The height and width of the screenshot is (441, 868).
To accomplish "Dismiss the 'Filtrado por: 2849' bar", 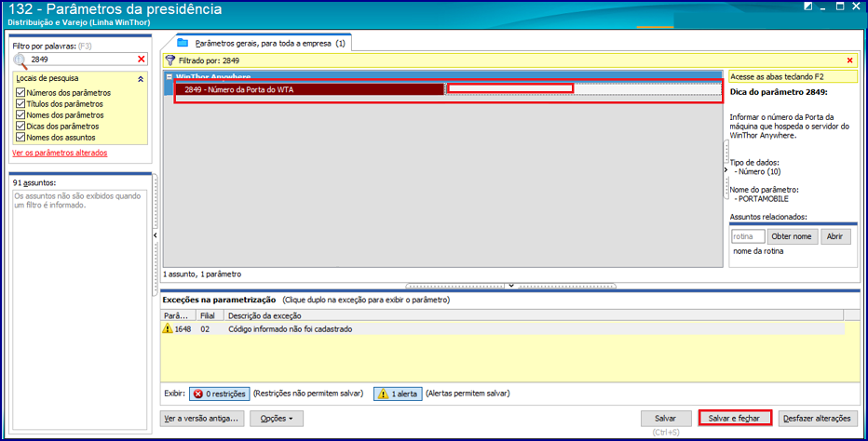I will coord(849,60).
